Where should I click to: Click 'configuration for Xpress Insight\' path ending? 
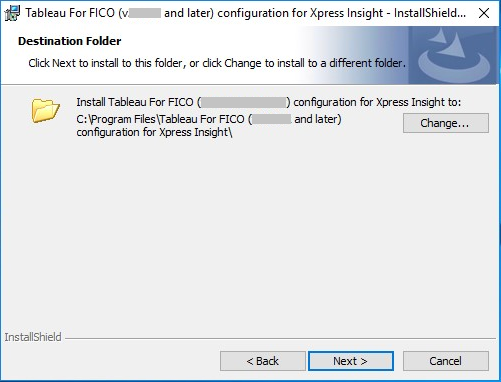click(154, 132)
